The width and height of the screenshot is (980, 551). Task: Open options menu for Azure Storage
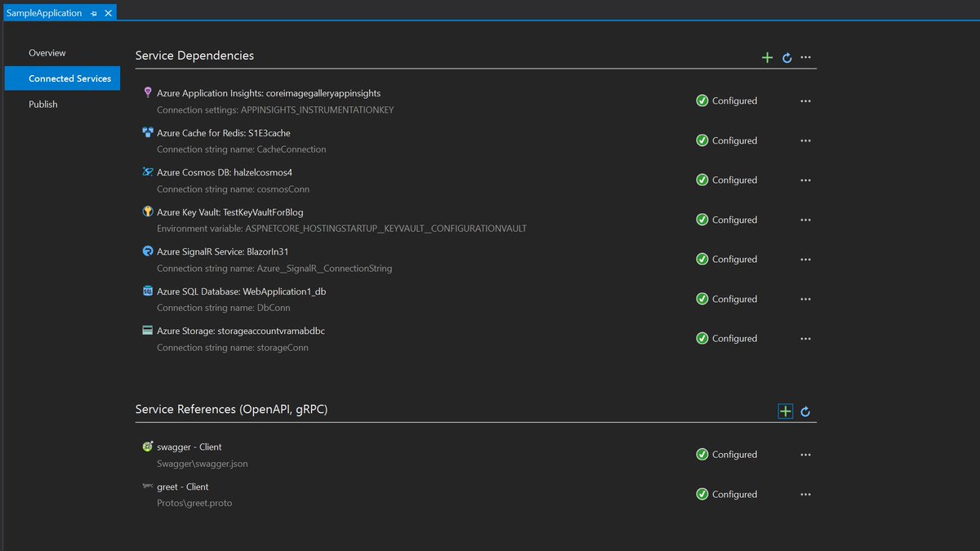(x=806, y=338)
